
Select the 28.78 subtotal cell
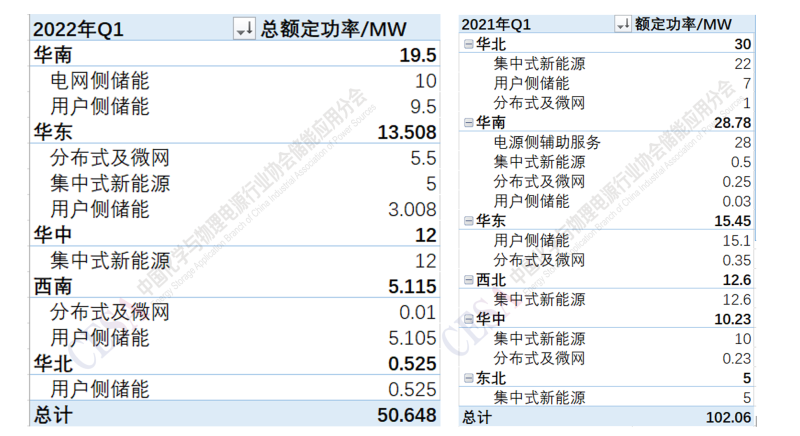pos(730,123)
